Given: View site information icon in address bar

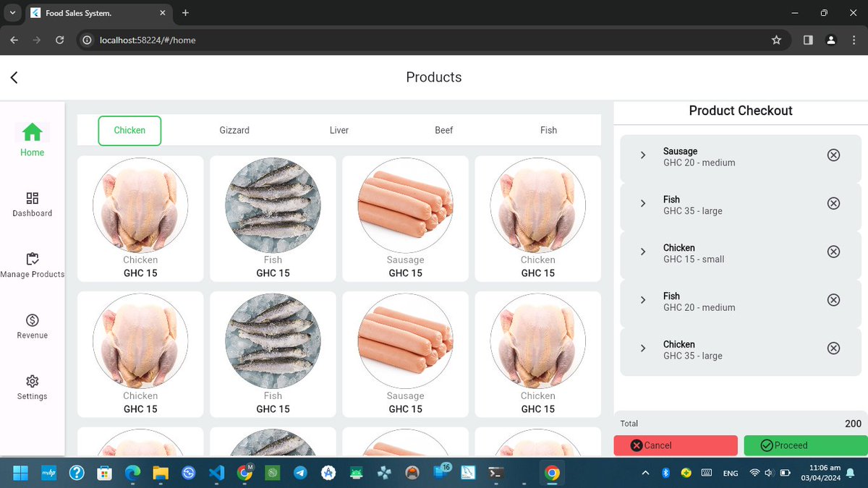Looking at the screenshot, I should tap(87, 40).
